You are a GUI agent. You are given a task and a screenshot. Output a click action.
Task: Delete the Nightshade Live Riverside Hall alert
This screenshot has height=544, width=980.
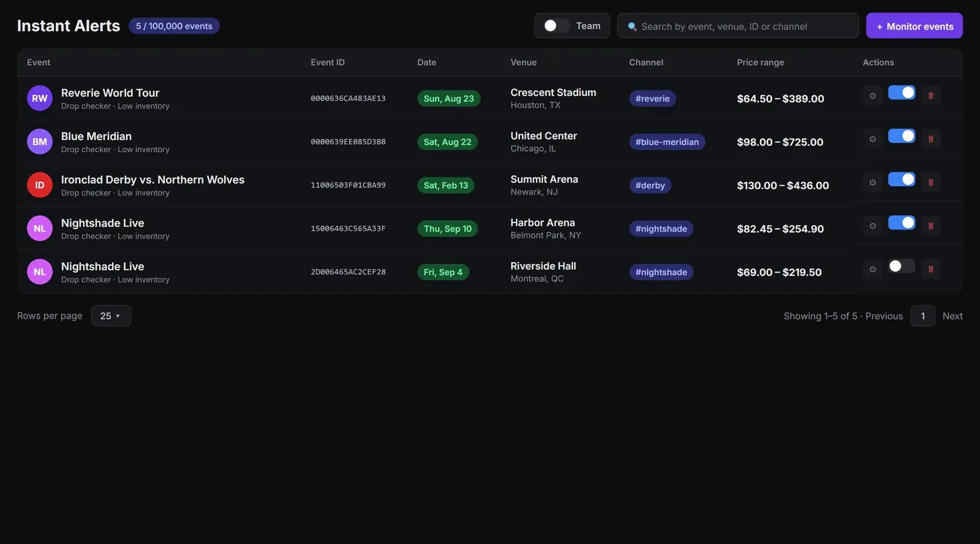pos(930,269)
